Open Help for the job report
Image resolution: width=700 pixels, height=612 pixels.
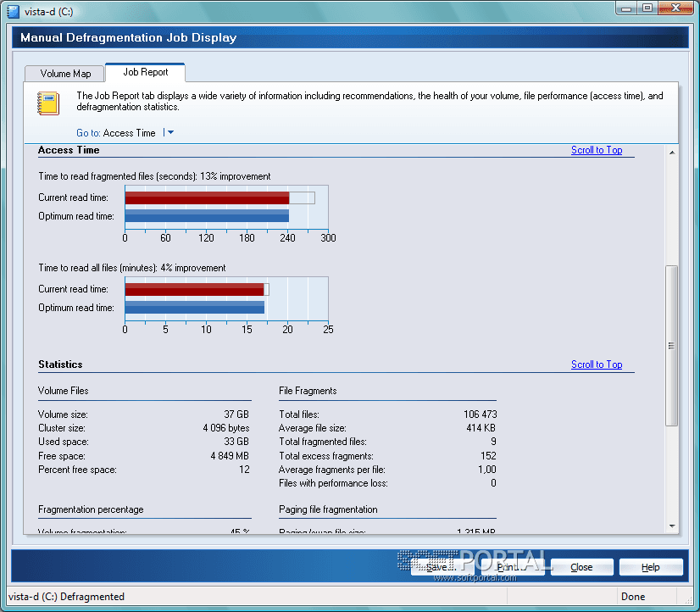pos(651,567)
